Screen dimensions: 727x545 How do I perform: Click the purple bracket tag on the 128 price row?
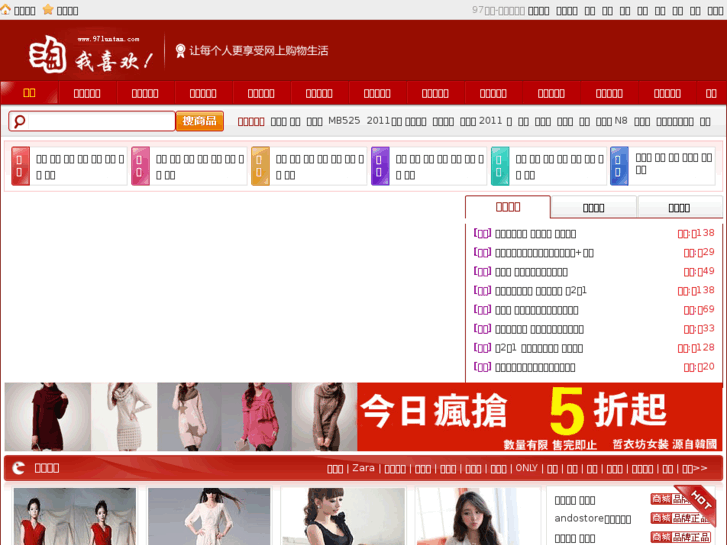[482, 348]
